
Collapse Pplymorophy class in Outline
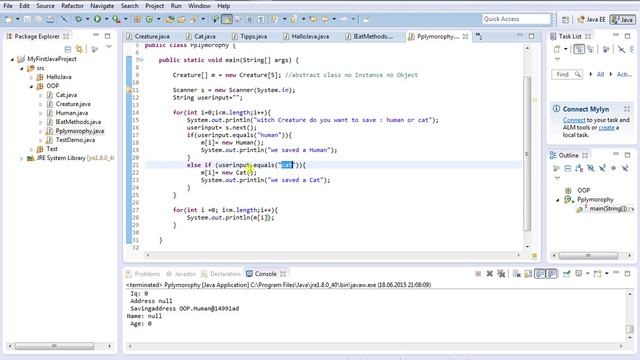click(558, 200)
